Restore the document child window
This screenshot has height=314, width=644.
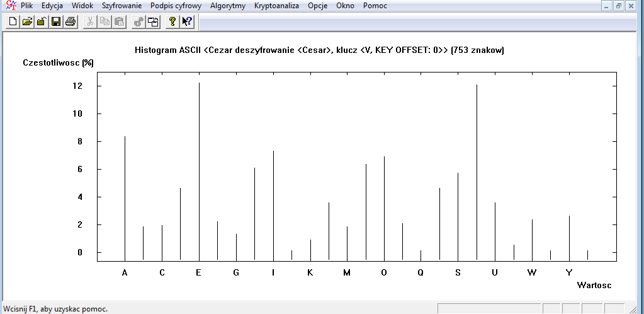click(x=619, y=6)
